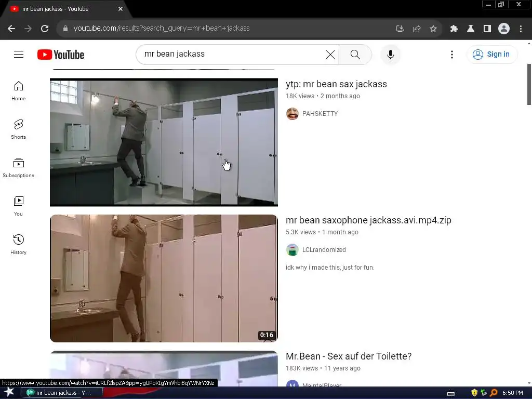The width and height of the screenshot is (532, 399).
Task: Open the LCLrandomized channel avatar
Action: [x=292, y=250]
